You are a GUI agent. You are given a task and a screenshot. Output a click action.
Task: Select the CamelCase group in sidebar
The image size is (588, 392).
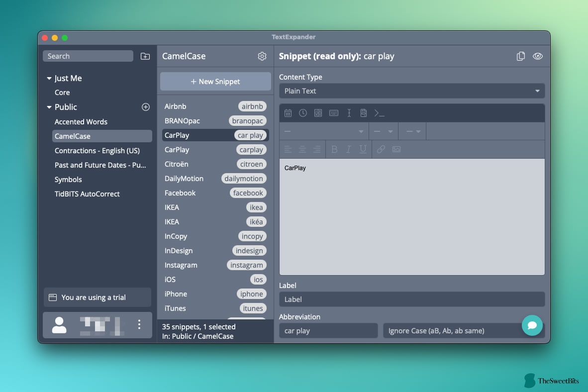click(x=102, y=136)
